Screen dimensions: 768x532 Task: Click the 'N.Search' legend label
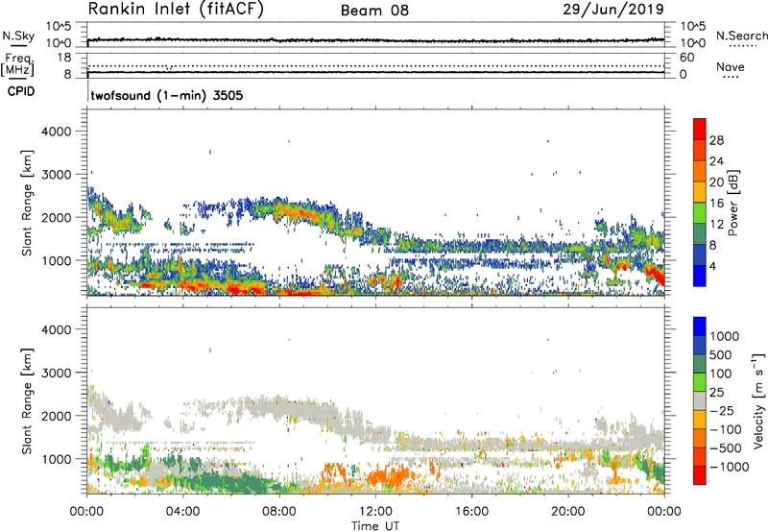[741, 36]
